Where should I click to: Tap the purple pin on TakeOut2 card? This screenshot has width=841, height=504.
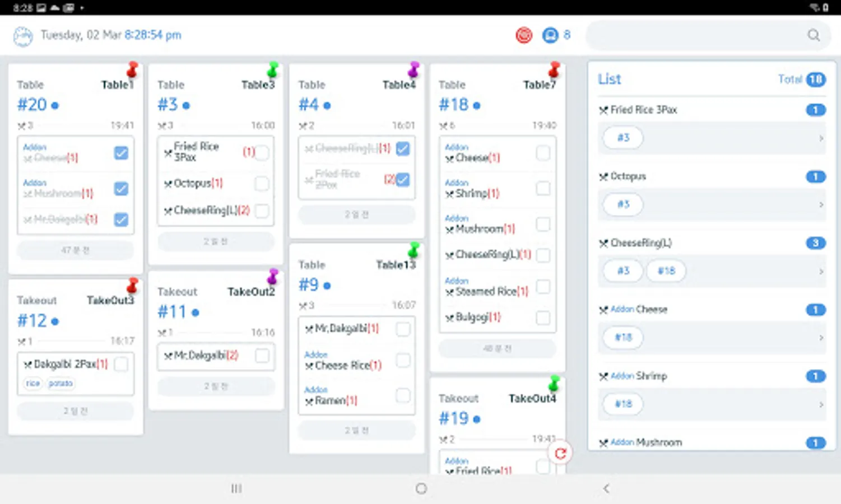pyautogui.click(x=273, y=277)
